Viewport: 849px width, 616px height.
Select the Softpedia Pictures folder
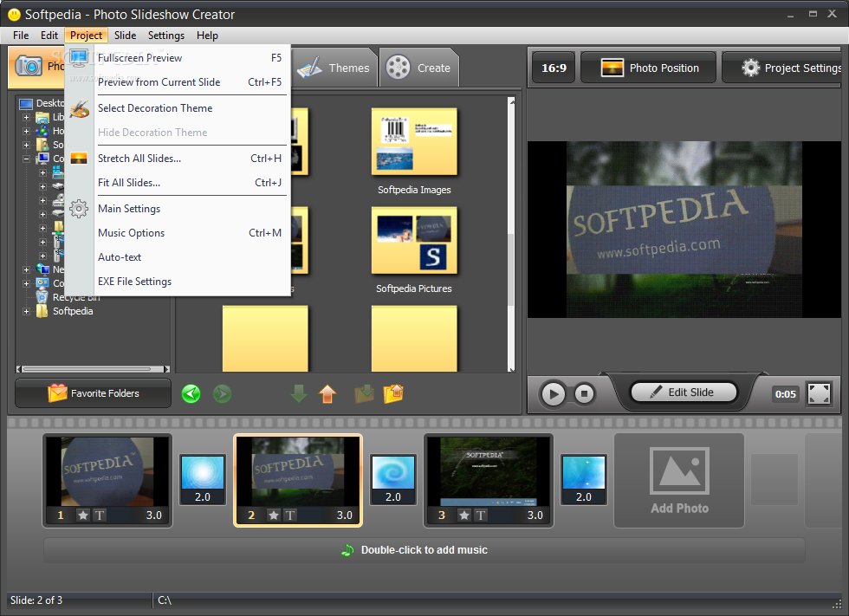pos(414,250)
